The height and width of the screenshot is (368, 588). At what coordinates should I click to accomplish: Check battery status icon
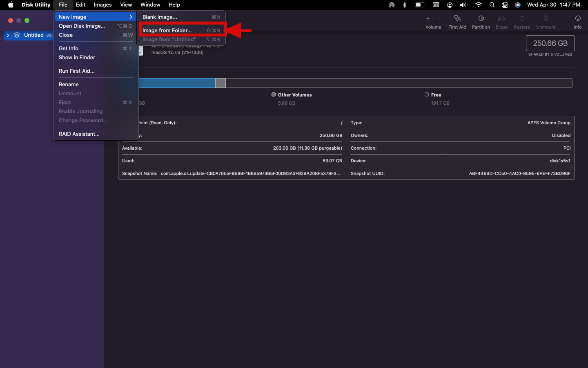click(x=420, y=5)
